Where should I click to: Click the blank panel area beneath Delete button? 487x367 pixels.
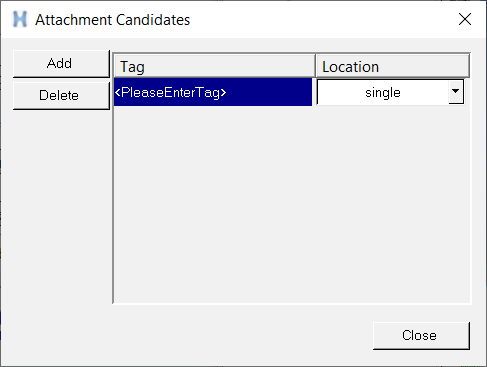[x=61, y=207]
